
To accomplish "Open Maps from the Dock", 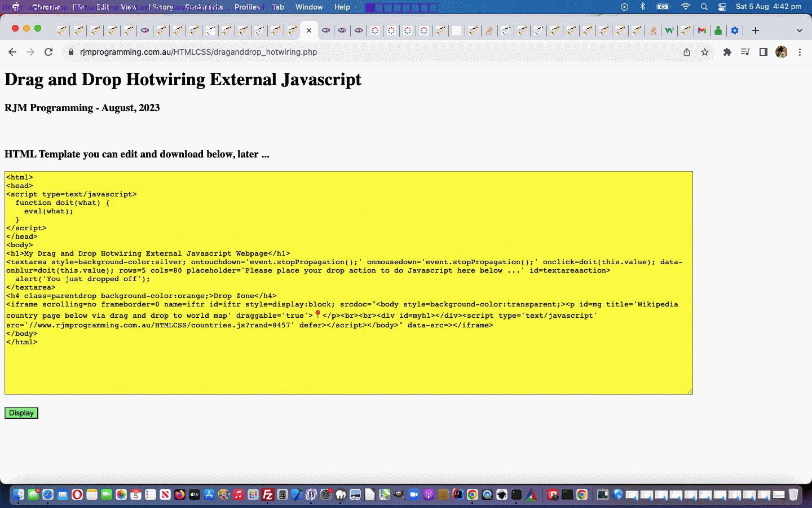I will coord(385,495).
